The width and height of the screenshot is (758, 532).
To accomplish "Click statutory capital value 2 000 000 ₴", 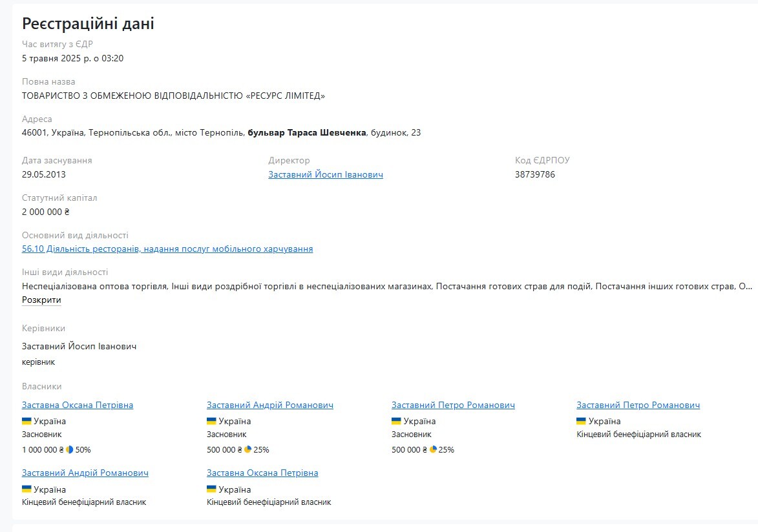I will 45,212.
